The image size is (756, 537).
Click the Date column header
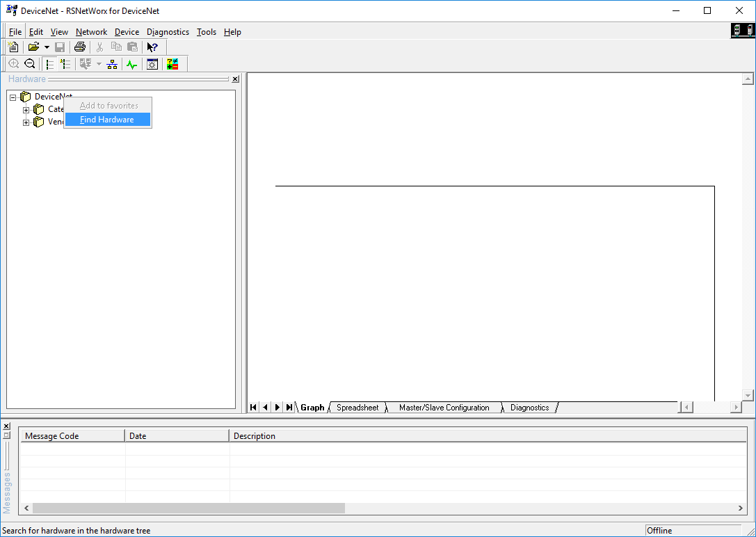pyautogui.click(x=177, y=435)
